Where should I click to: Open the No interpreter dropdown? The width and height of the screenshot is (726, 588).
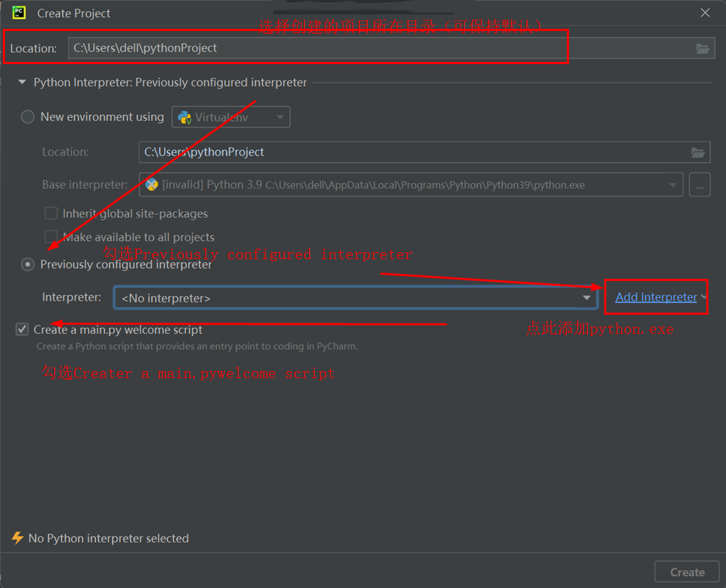[x=356, y=298]
